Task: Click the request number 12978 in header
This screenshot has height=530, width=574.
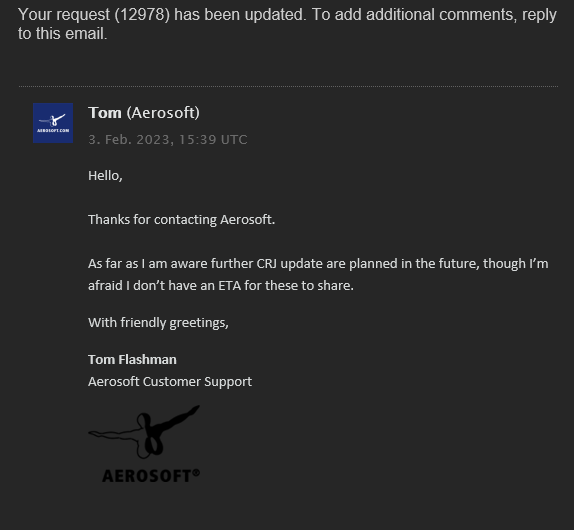Action: pos(142,15)
